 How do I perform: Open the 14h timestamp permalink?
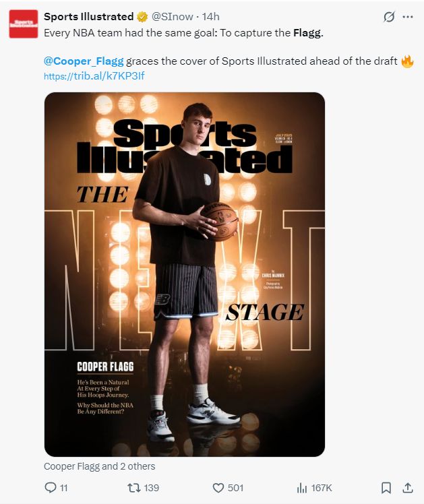click(210, 17)
